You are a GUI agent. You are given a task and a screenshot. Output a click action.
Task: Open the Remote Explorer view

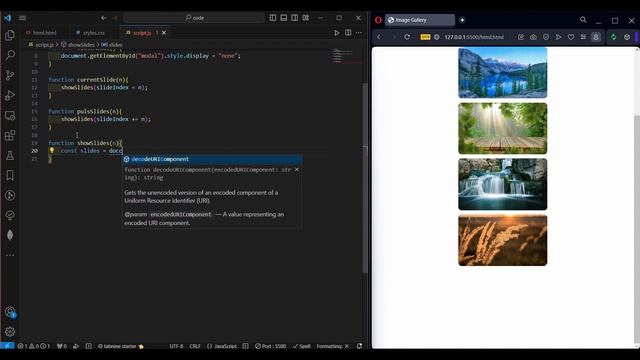coord(10,116)
